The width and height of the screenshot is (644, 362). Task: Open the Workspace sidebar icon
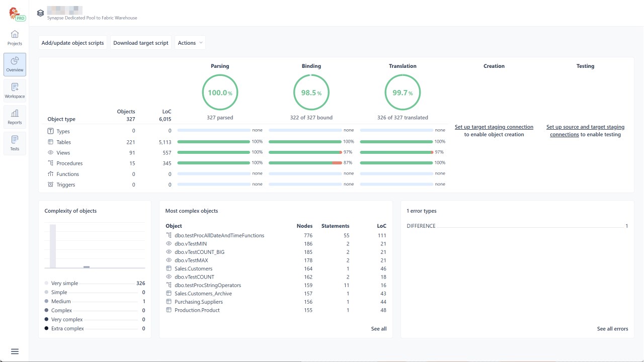point(15,87)
